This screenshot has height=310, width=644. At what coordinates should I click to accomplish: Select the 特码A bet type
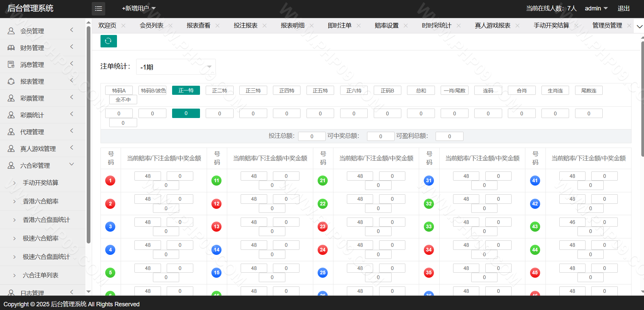[x=119, y=90]
